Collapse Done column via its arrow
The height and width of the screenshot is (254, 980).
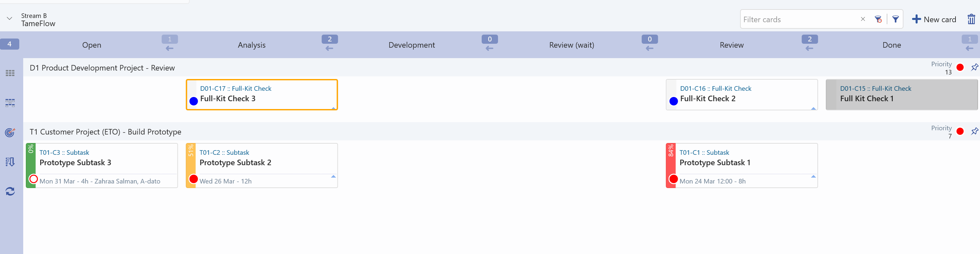(x=969, y=48)
